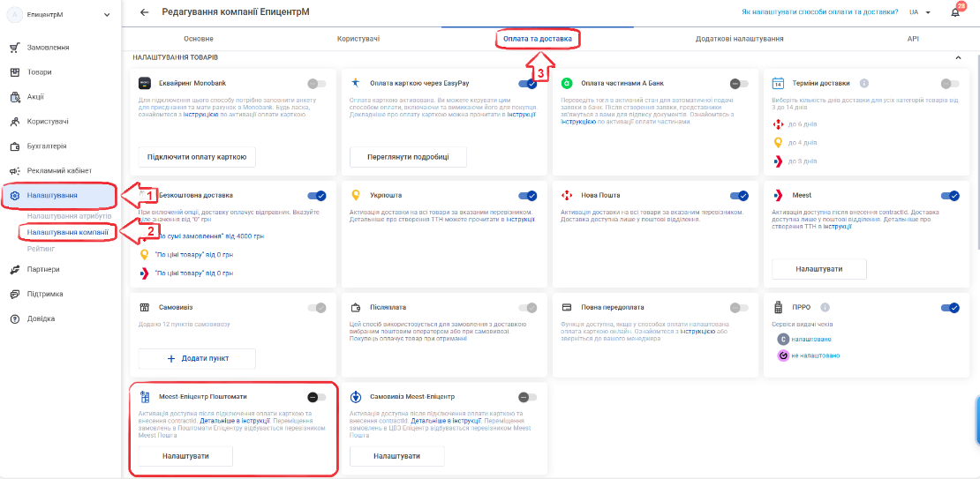This screenshot has width=980, height=479.
Task: Click the Самовивіз store icon
Action: (x=145, y=307)
